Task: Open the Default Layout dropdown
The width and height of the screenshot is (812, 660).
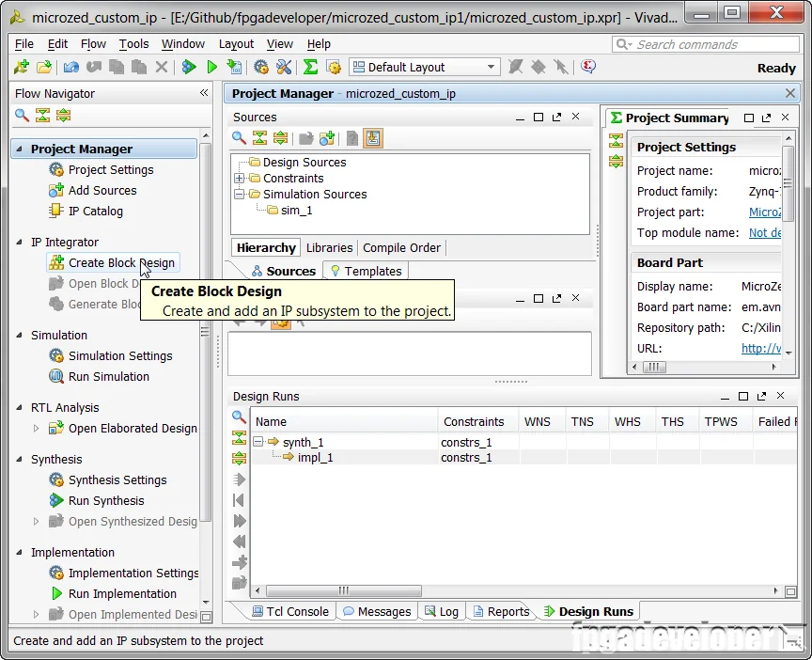Action: [425, 67]
